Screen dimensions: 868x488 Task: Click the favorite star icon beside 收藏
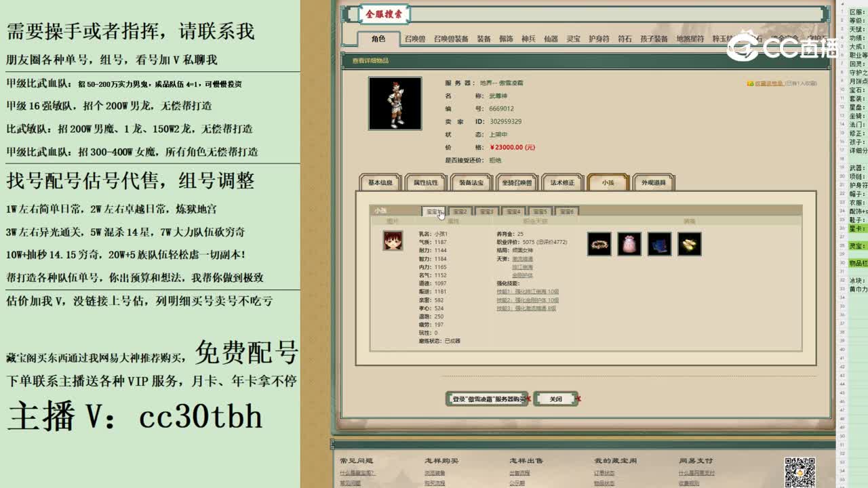click(x=750, y=83)
